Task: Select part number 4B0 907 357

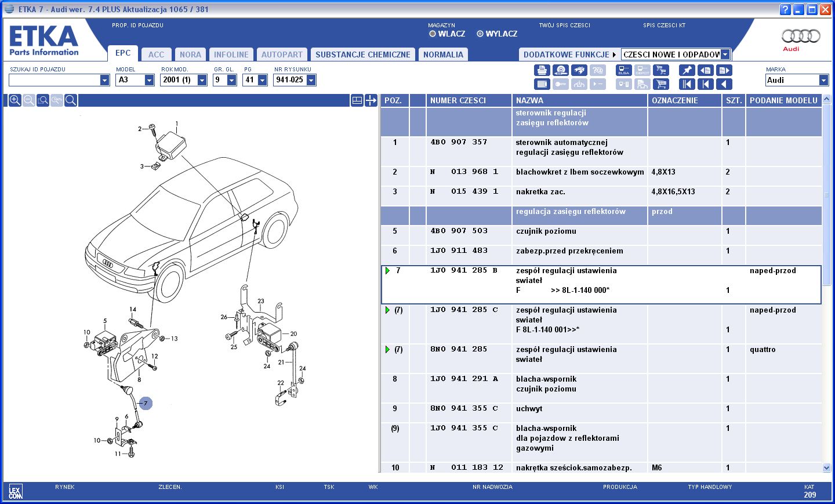Action: click(459, 142)
